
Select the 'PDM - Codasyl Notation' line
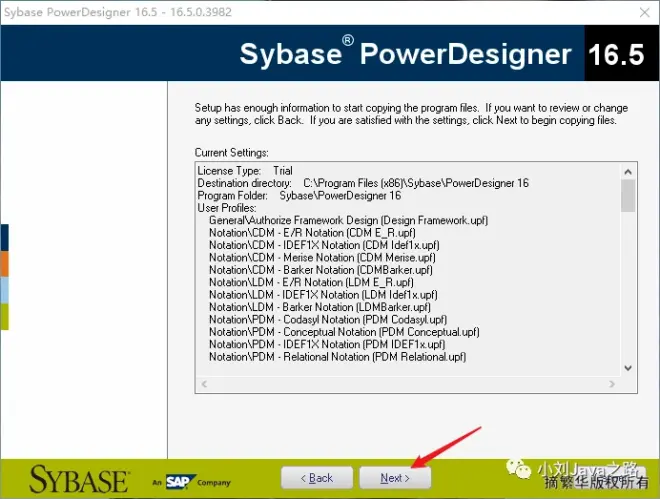(328, 320)
